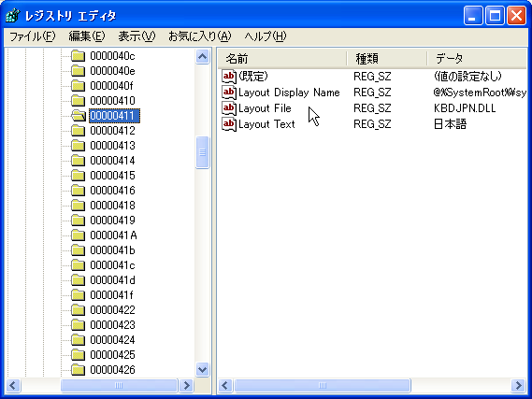
Task: Click the folder icon for key 0000040e
Action: (x=78, y=71)
